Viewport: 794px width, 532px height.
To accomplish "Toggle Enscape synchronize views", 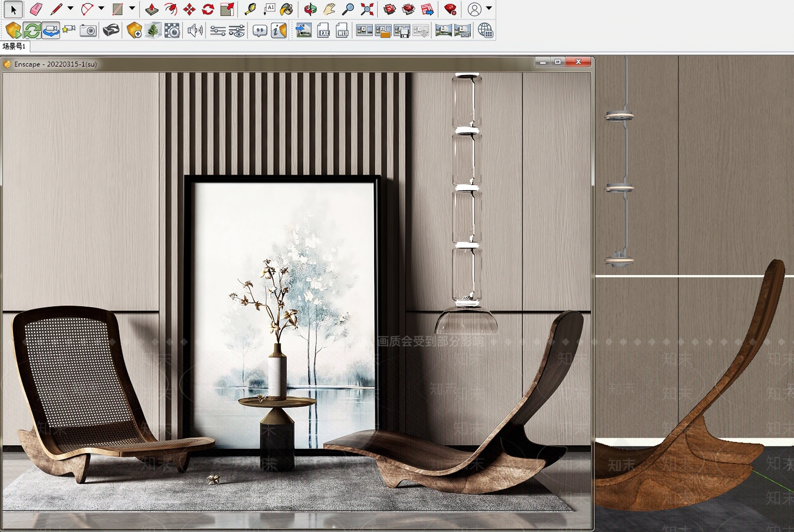I will pyautogui.click(x=51, y=31).
